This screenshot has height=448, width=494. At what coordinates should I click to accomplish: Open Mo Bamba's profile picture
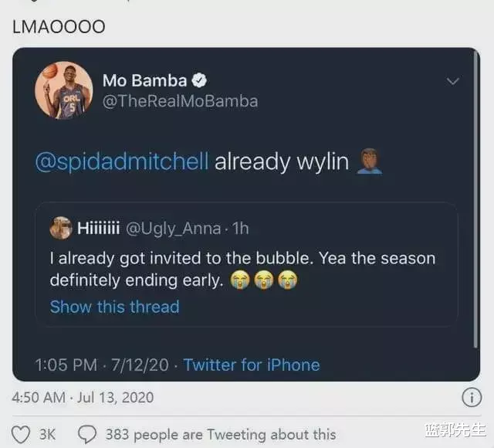tap(64, 90)
